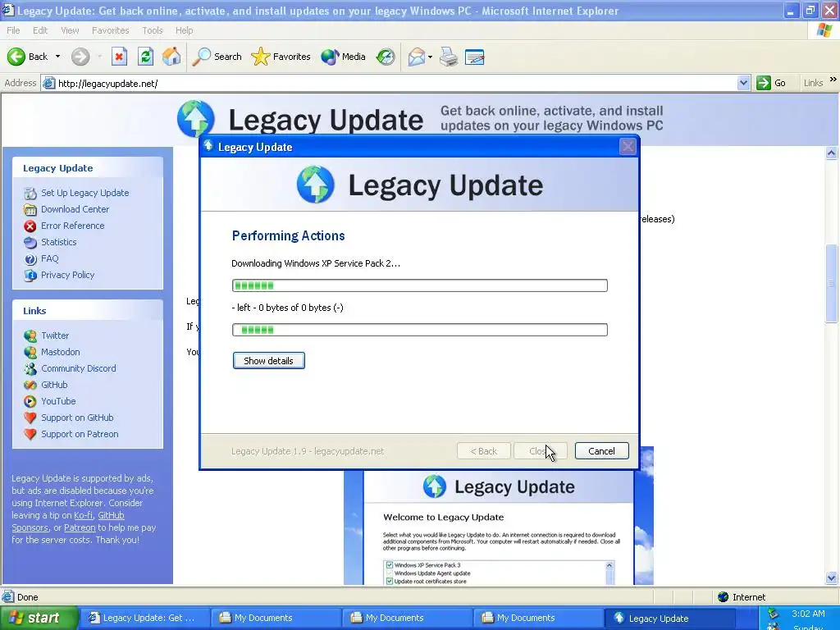Expand the Address bar URL dropdown
Viewport: 840px width, 630px height.
coord(743,83)
